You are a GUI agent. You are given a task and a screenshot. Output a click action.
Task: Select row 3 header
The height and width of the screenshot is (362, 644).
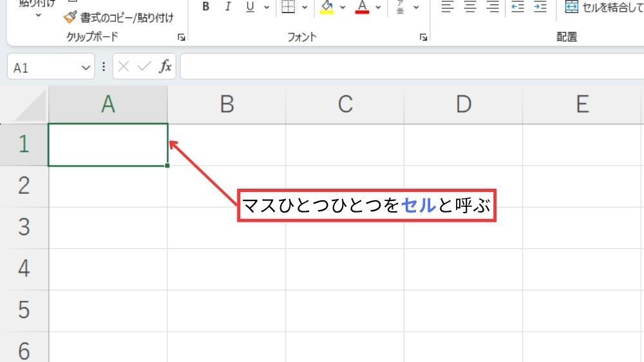pos(24,227)
